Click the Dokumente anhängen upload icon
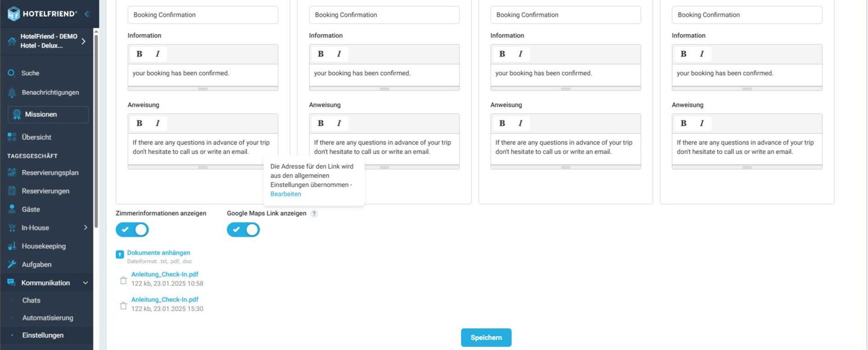Image resolution: width=868 pixels, height=350 pixels. 120,254
